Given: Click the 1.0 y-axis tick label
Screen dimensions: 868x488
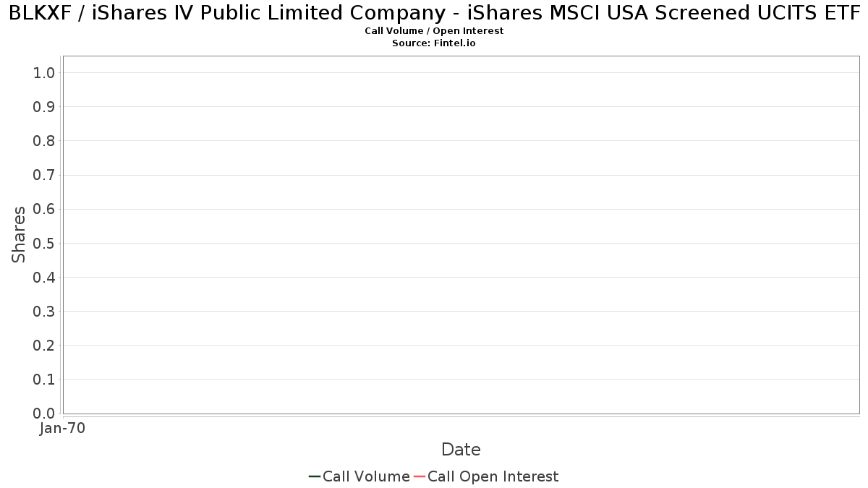Looking at the screenshot, I should tap(44, 72).
